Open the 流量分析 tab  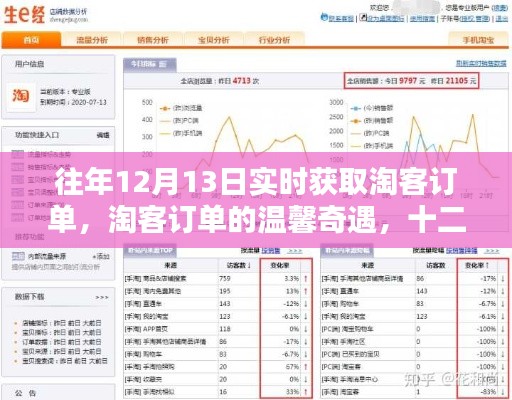click(x=92, y=40)
